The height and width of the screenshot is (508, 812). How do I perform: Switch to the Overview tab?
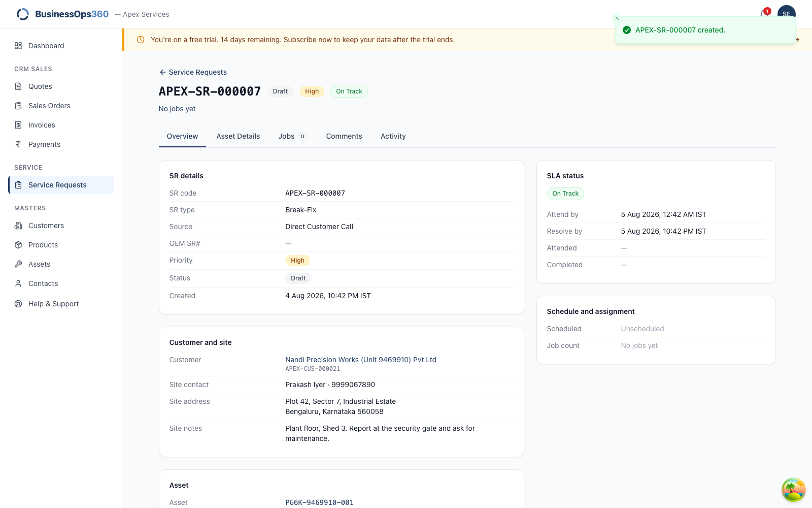[182, 136]
